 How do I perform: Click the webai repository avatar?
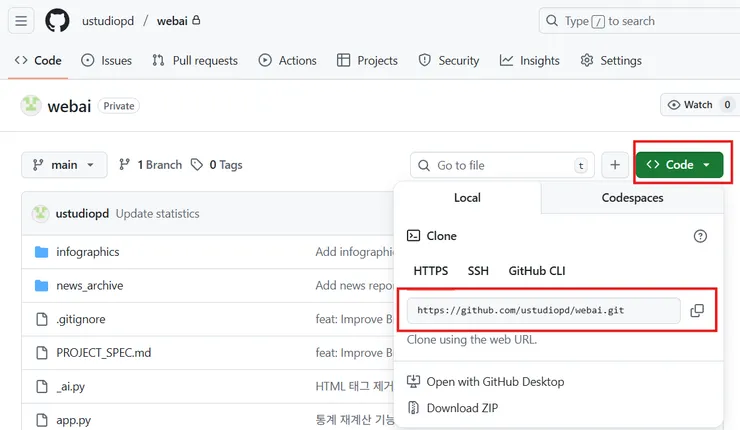(31, 105)
